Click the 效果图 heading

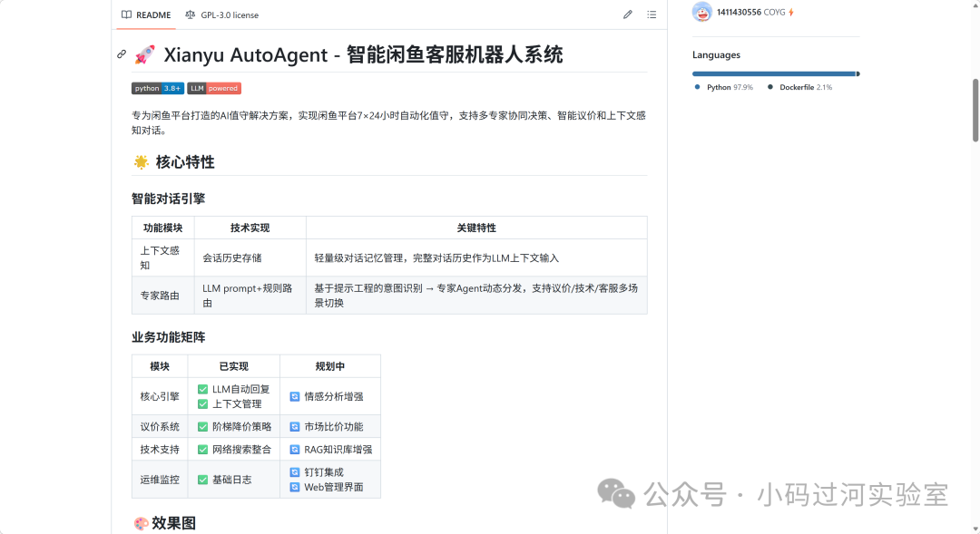click(x=173, y=523)
